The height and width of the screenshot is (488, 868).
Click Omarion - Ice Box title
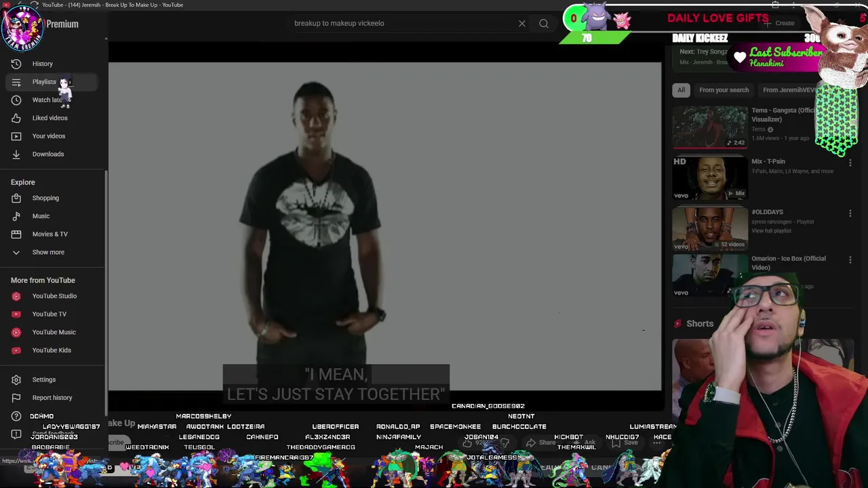click(x=789, y=263)
